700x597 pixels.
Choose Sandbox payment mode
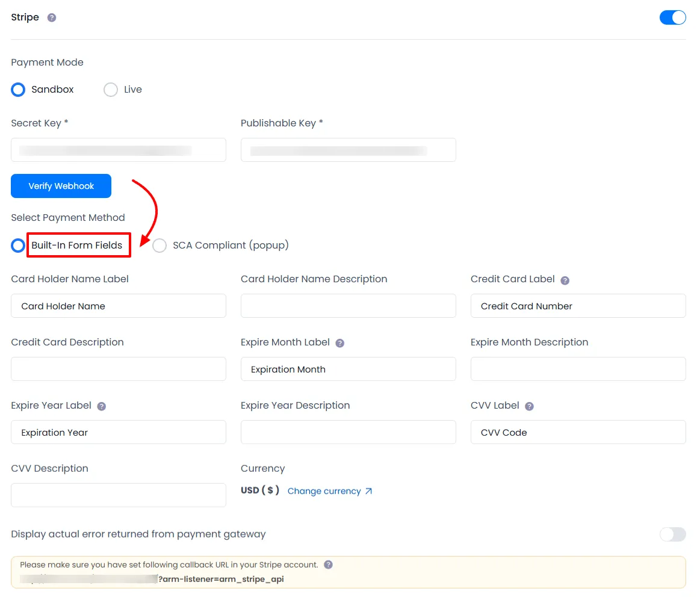17,89
